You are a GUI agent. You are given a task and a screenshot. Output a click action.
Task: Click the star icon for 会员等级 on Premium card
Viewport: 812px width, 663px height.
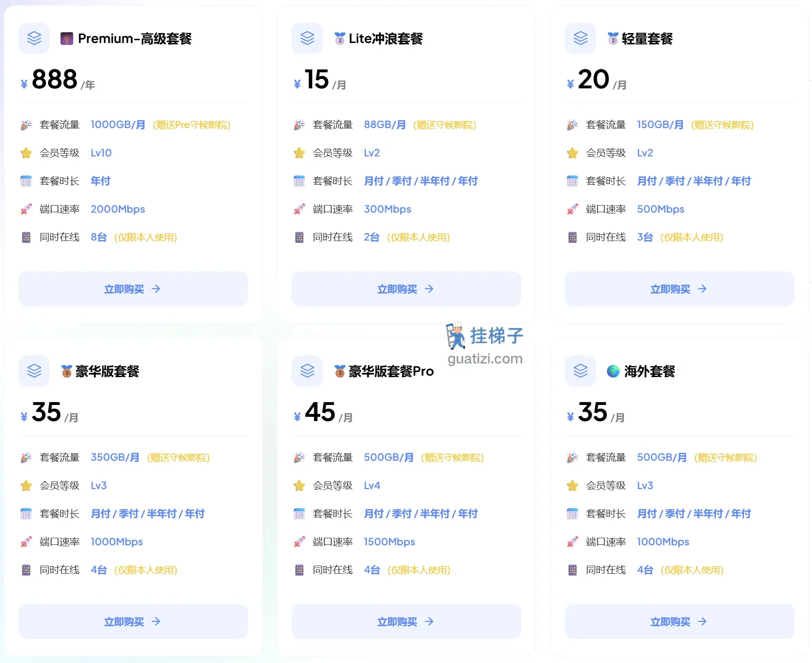pos(26,153)
